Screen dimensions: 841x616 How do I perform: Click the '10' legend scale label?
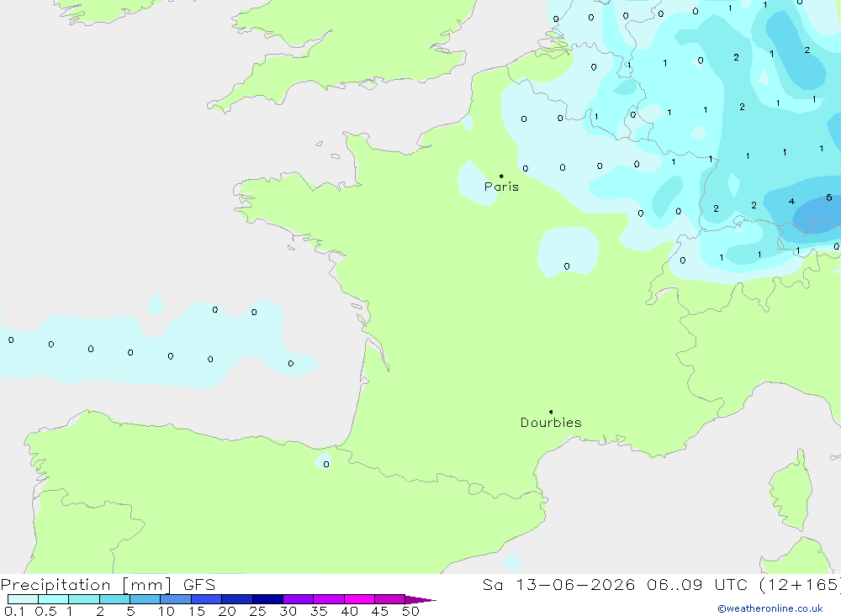pyautogui.click(x=167, y=611)
